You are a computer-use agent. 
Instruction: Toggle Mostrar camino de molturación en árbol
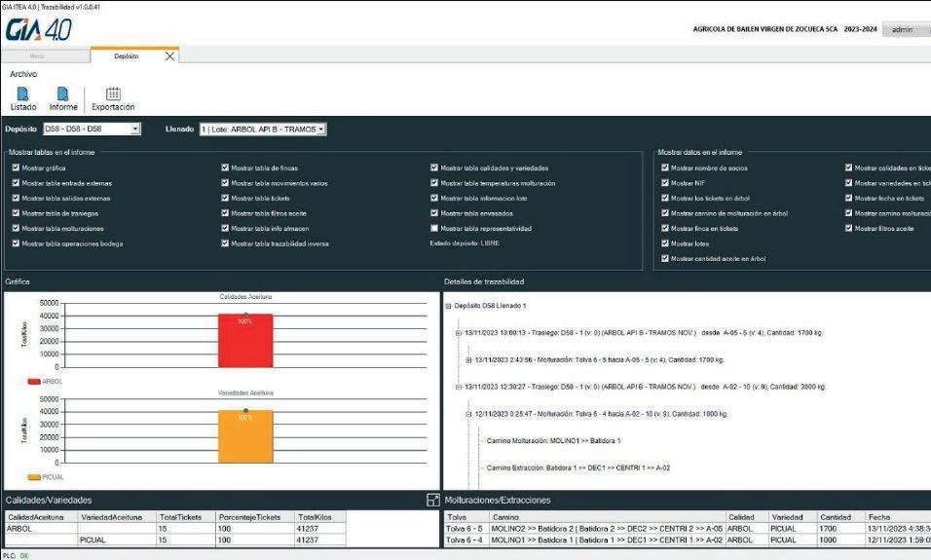click(665, 212)
